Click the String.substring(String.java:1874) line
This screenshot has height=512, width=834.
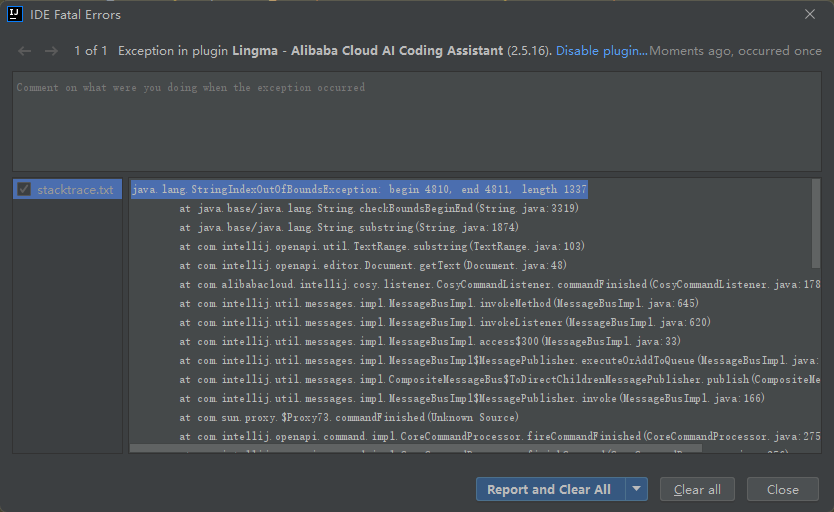pyautogui.click(x=349, y=228)
